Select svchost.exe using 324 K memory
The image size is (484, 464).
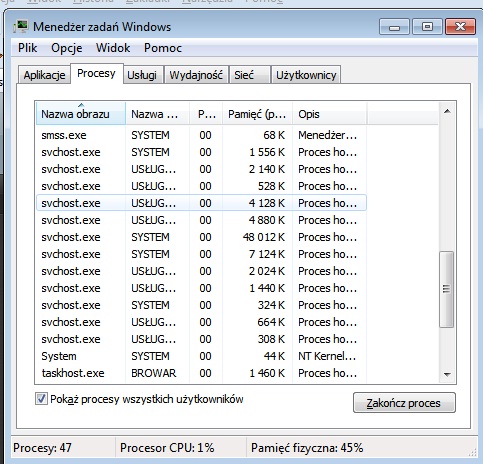click(201, 305)
